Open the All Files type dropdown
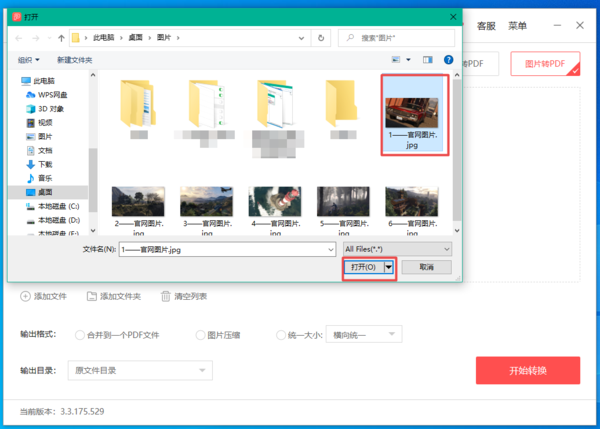Screen dimensions: 600x429 (x=397, y=249)
